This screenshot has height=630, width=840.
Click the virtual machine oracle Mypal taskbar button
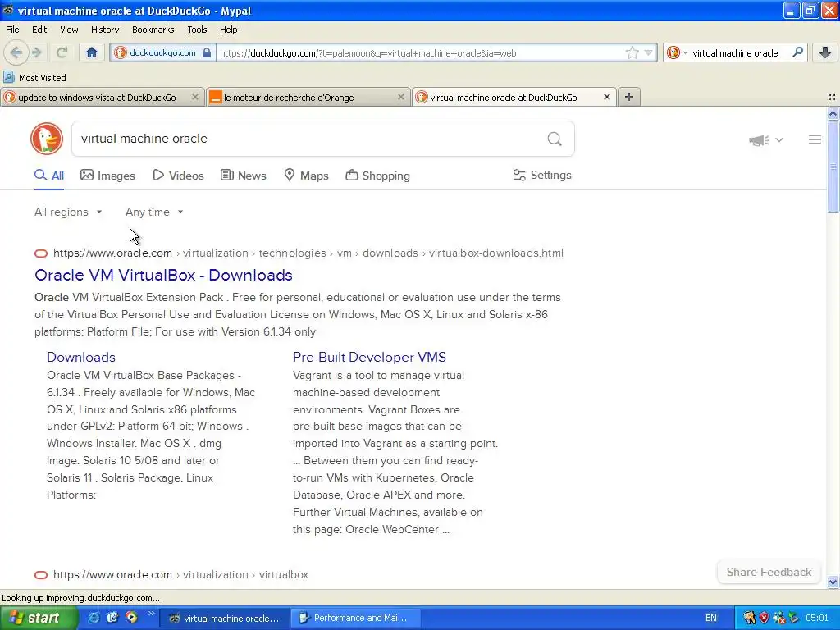[x=226, y=618]
